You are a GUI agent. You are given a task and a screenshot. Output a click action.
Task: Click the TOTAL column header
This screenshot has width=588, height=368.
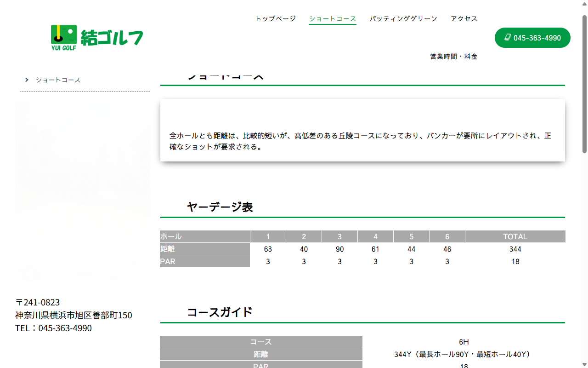pyautogui.click(x=515, y=236)
